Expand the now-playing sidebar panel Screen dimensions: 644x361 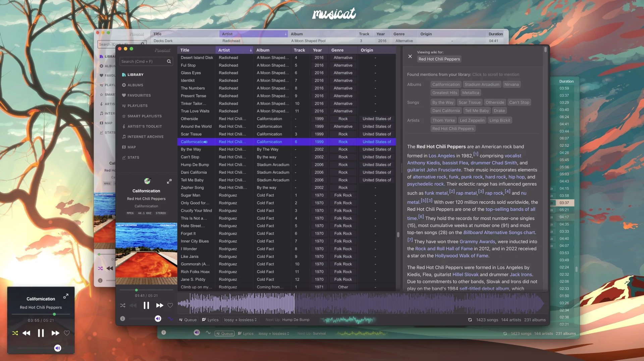coord(169,181)
